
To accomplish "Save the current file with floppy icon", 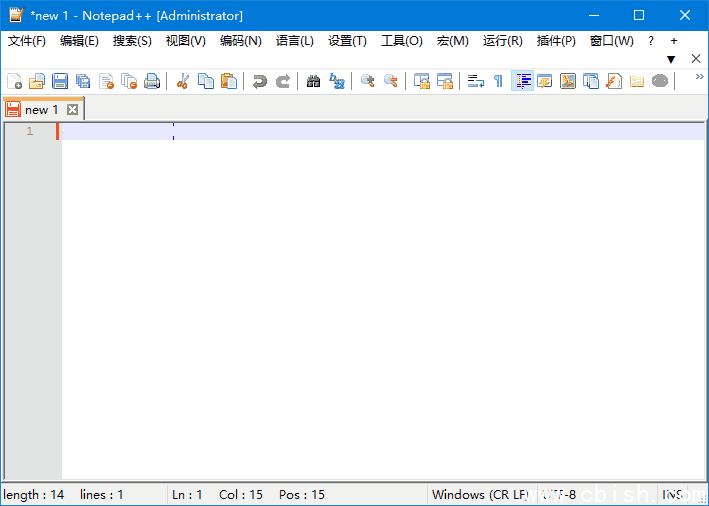I will pos(60,81).
